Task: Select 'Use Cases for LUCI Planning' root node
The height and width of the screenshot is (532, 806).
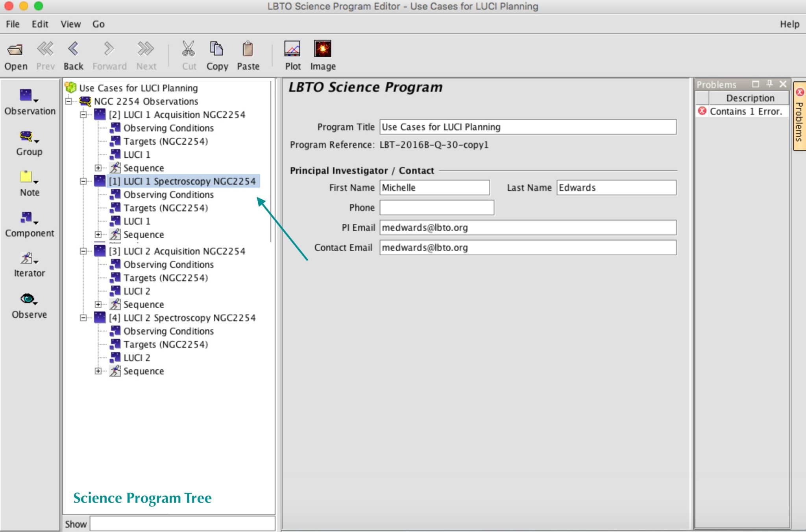Action: (x=139, y=88)
